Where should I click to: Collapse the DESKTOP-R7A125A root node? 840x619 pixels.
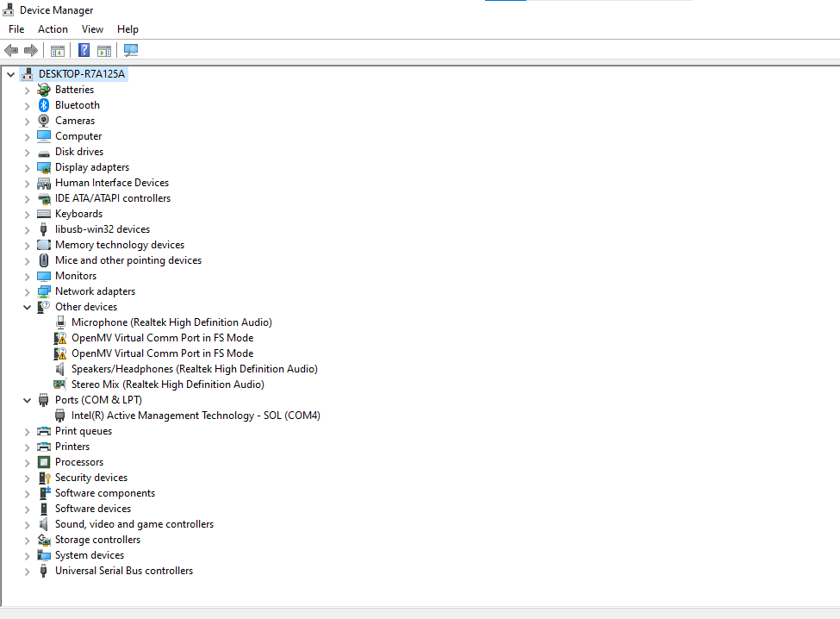[x=10, y=74]
